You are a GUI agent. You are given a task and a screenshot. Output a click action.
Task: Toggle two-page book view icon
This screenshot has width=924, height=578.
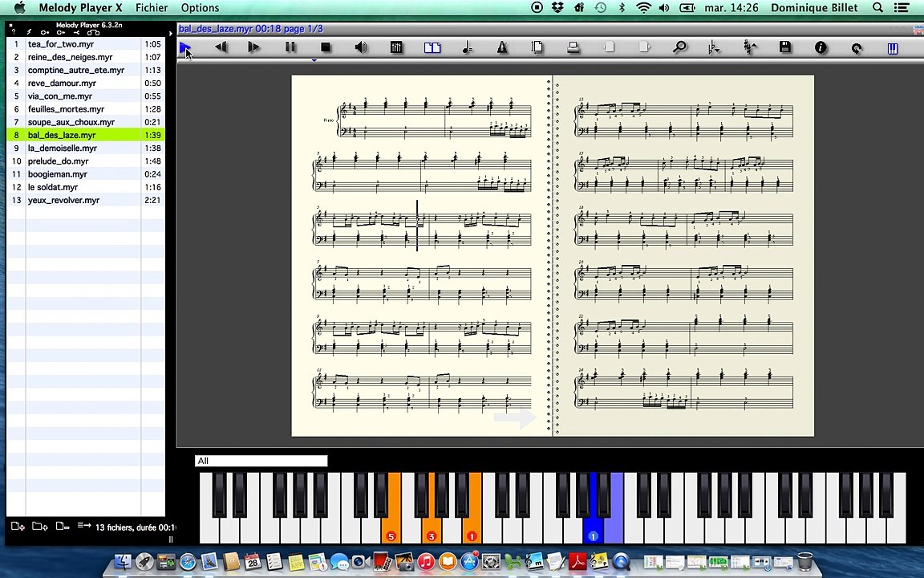pyautogui.click(x=432, y=48)
